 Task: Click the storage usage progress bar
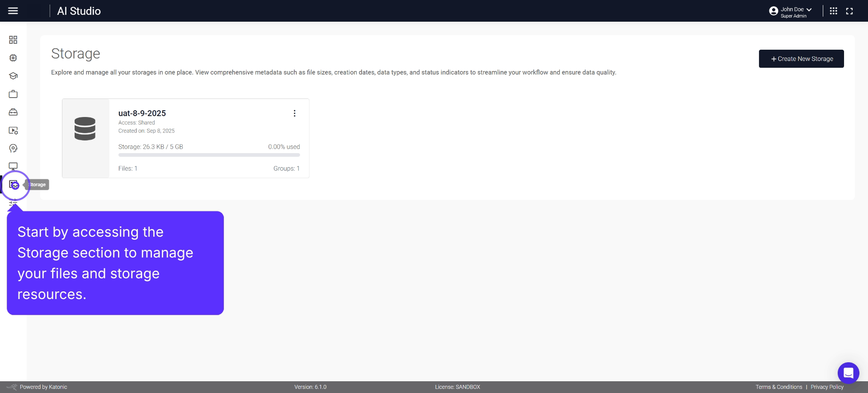point(209,155)
